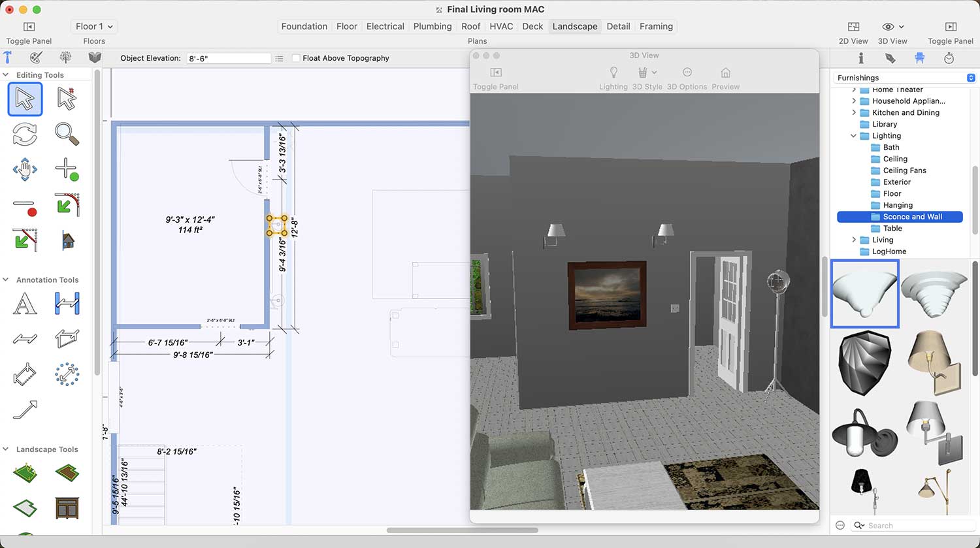
Task: Toggle the right panel in main toolbar
Action: (x=951, y=27)
